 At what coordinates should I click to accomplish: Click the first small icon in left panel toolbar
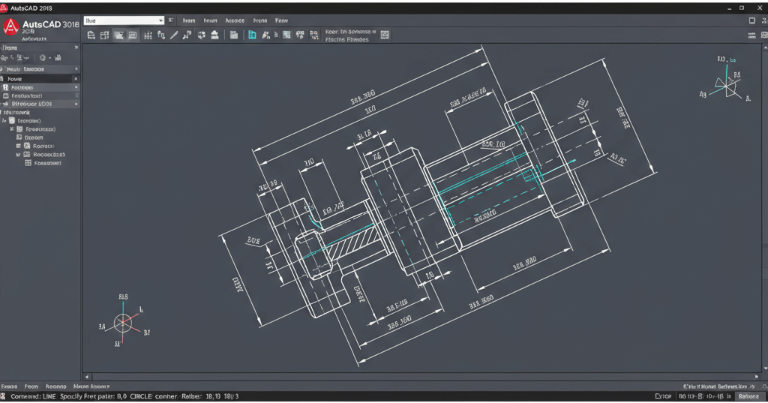(x=4, y=58)
